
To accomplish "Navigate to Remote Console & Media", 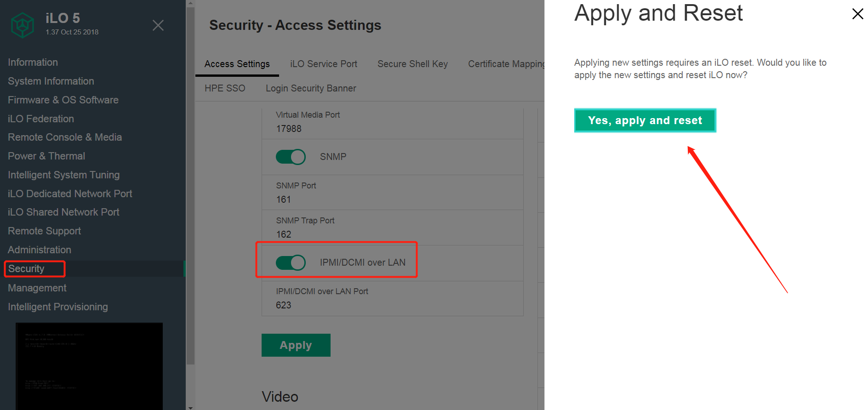I will (65, 137).
